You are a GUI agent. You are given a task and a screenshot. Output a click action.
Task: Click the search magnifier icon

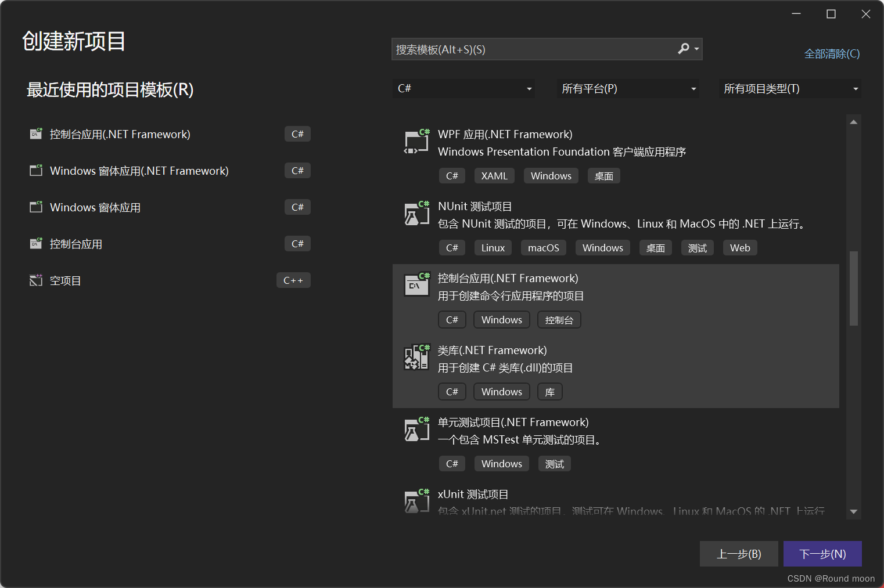click(684, 49)
